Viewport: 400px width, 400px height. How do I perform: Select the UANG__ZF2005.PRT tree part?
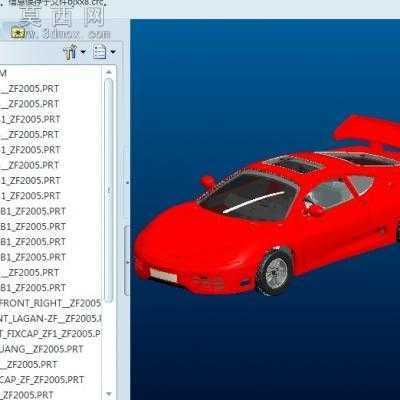point(42,349)
